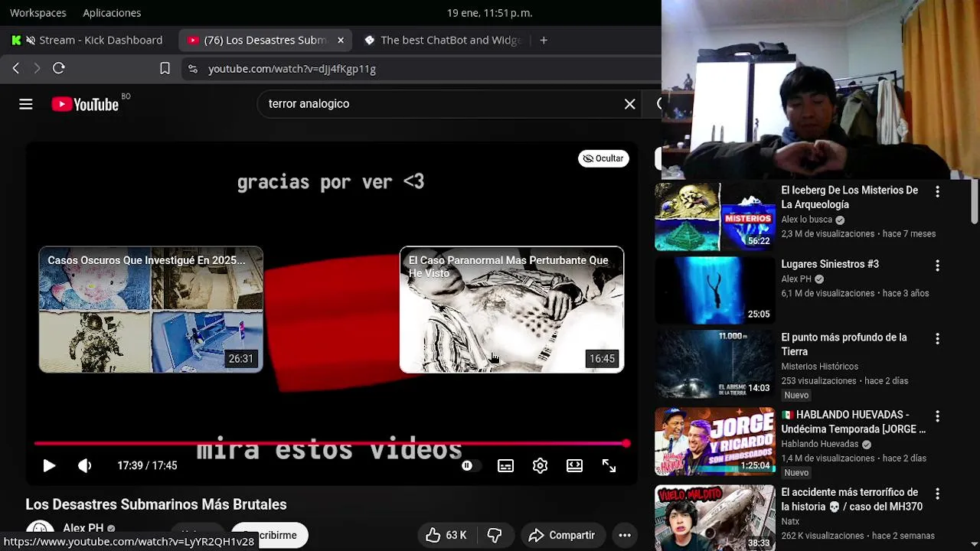Click the progress bar scrubber handle
Screen dimensions: 980x551
pyautogui.click(x=626, y=443)
